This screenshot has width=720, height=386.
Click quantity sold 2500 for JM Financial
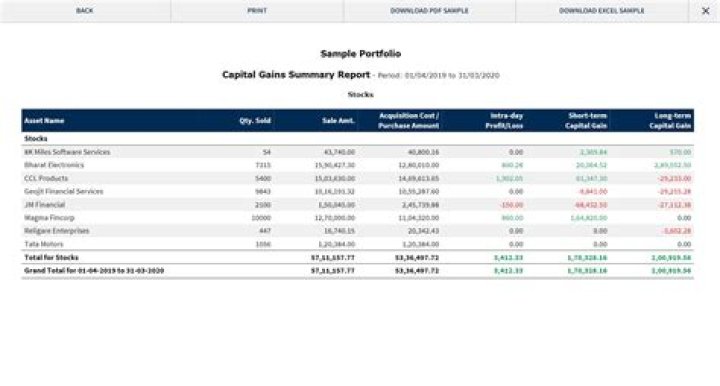263,205
